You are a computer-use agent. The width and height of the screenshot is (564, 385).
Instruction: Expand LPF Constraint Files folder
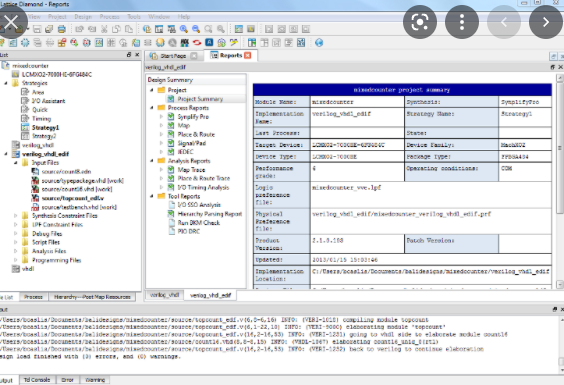pyautogui.click(x=16, y=225)
